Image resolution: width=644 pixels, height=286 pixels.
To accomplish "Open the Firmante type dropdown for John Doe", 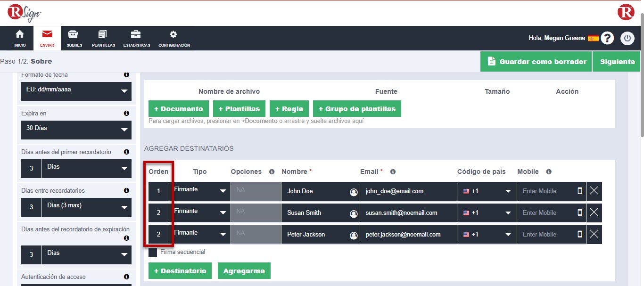I will [x=200, y=191].
